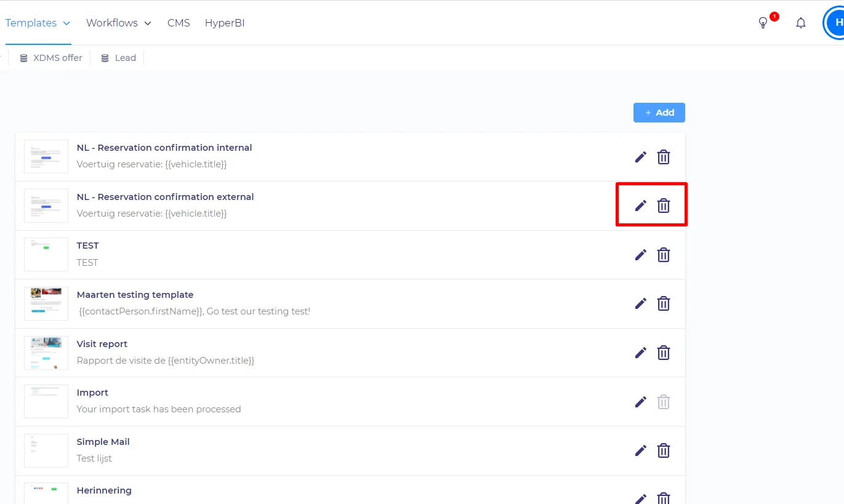Click "Your import task has been processed" text
This screenshot has height=504, width=844.
(x=159, y=409)
